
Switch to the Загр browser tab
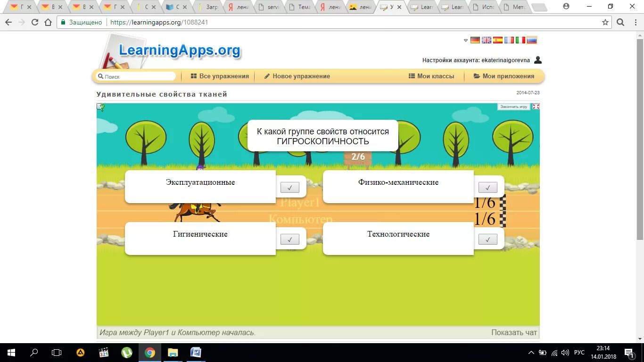point(208,7)
